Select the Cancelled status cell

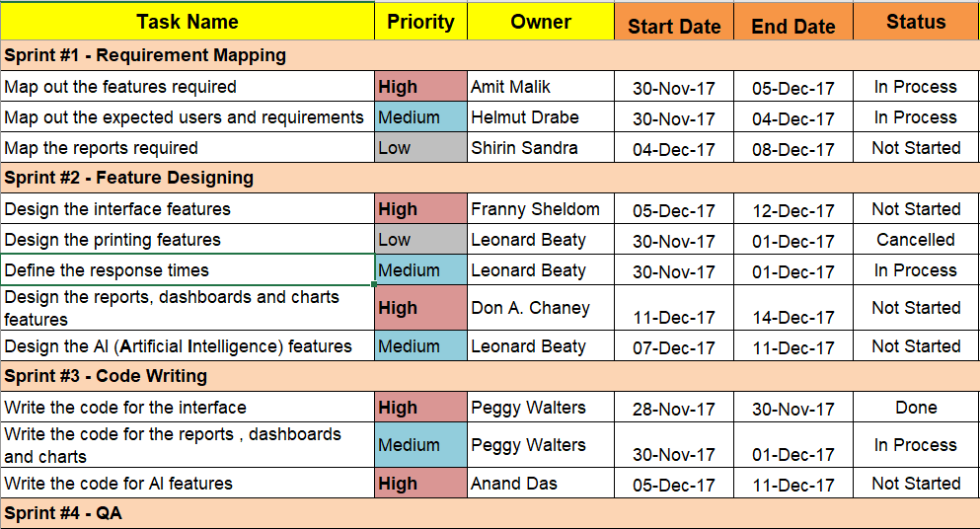tap(916, 240)
